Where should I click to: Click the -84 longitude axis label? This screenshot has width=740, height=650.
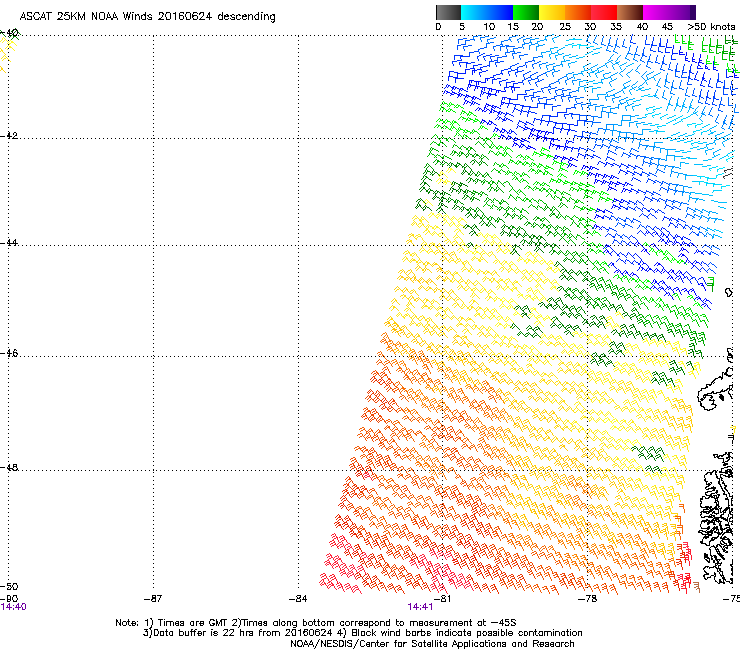(x=298, y=599)
